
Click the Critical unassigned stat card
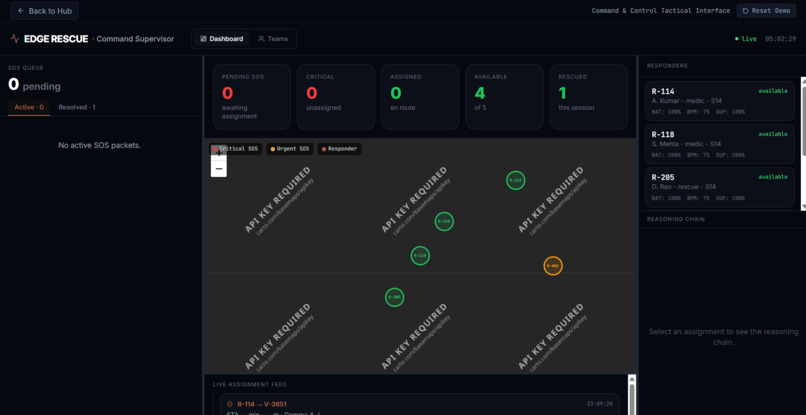click(x=336, y=97)
